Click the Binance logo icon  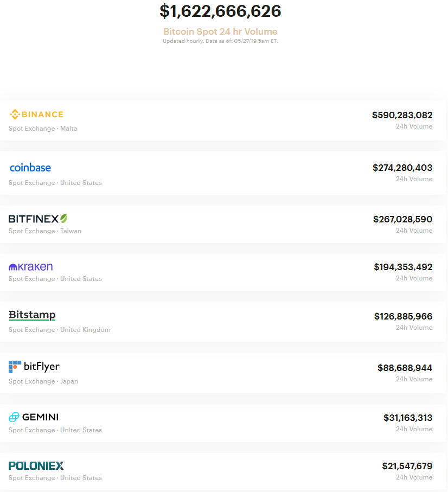(14, 114)
